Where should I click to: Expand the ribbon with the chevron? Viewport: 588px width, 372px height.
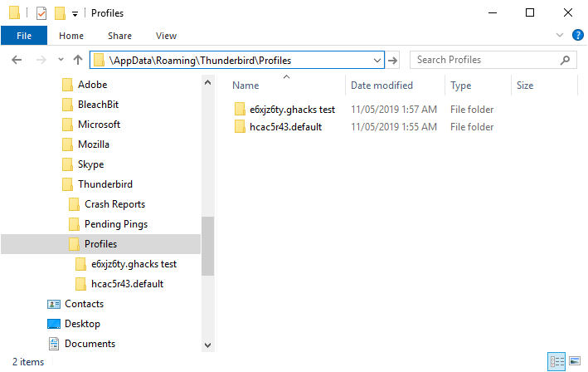click(559, 36)
